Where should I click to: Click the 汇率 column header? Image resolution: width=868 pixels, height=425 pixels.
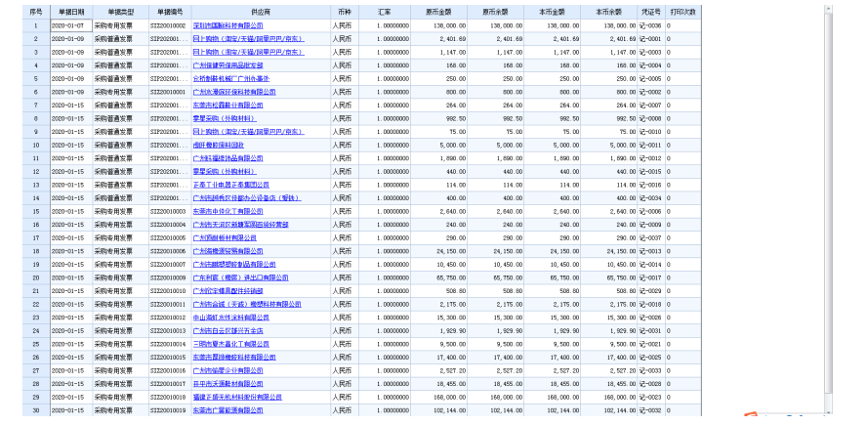click(x=385, y=12)
